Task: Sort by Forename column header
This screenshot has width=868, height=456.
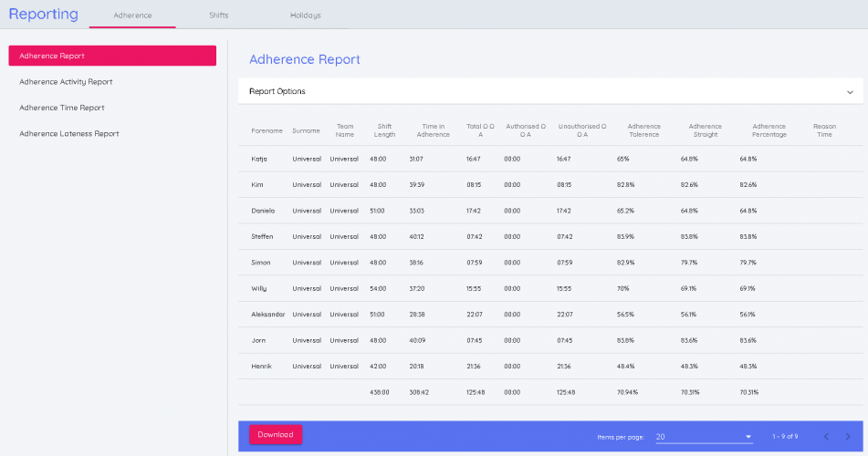Action: click(x=267, y=131)
